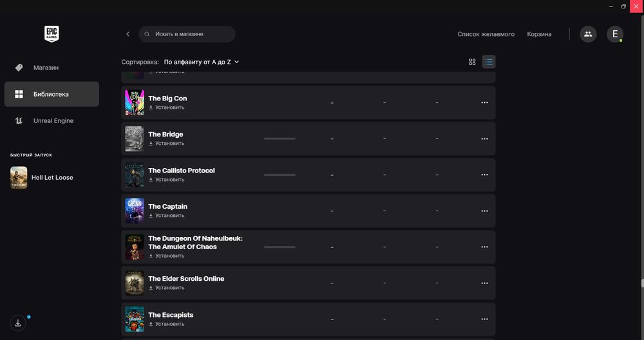Image resolution: width=644 pixels, height=340 pixels.
Task: Switch library to grid view
Action: click(472, 62)
